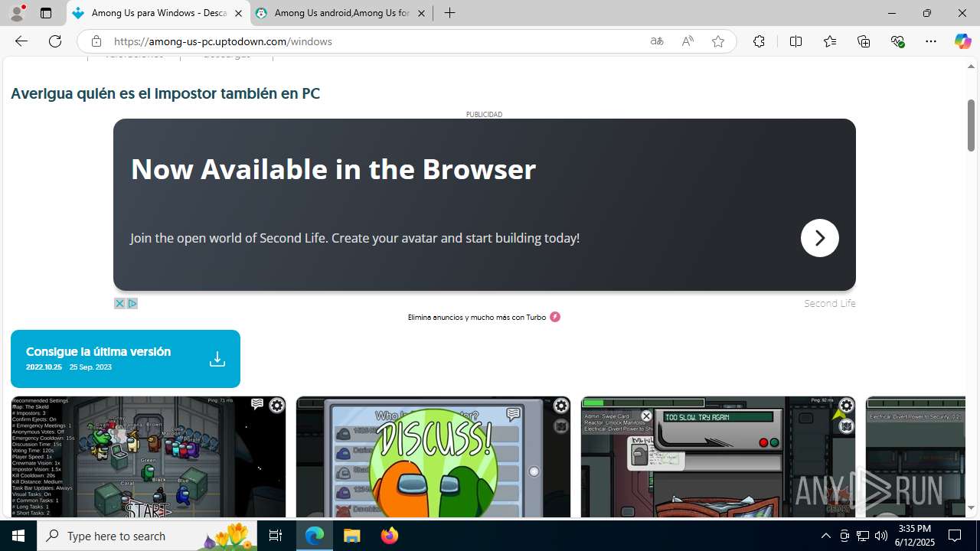Screen dimensions: 980x551
Task: Show translate options icon
Action: (657, 41)
